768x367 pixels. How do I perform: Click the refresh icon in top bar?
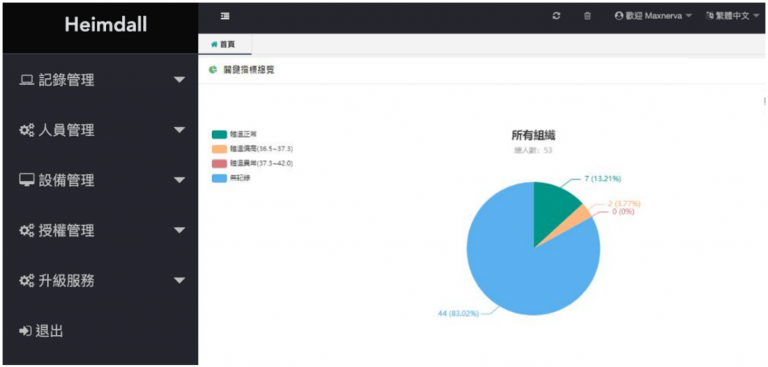tap(556, 16)
